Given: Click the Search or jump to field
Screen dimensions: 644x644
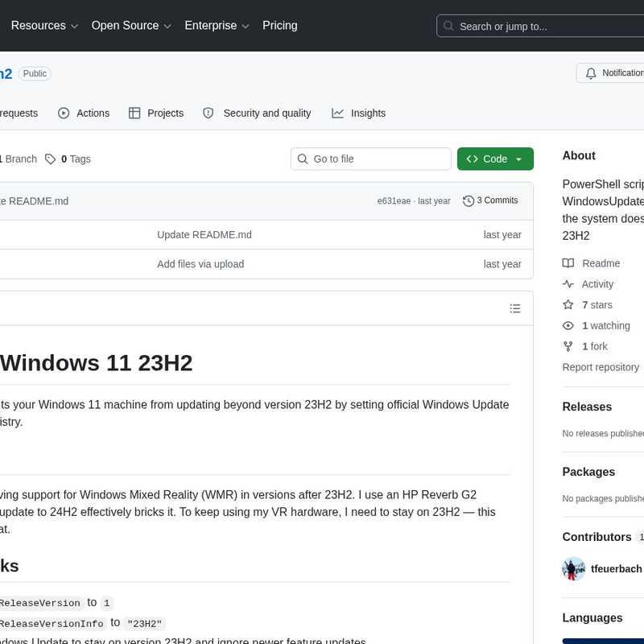Looking at the screenshot, I should 542,27.
